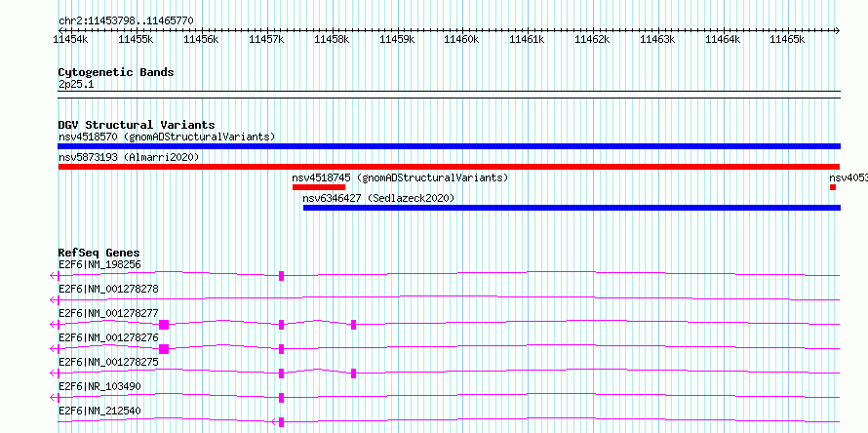Click the Cytogenetic Bands track title
Image resolution: width=868 pixels, height=433 pixels.
116,72
